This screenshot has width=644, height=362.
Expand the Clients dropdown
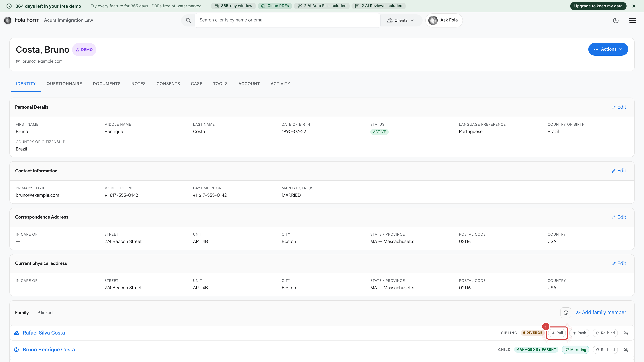(400, 20)
